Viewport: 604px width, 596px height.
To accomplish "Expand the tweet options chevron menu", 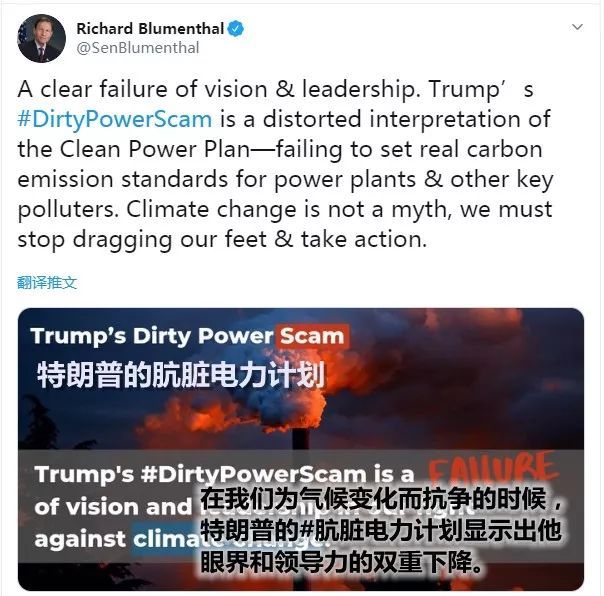I will click(577, 27).
